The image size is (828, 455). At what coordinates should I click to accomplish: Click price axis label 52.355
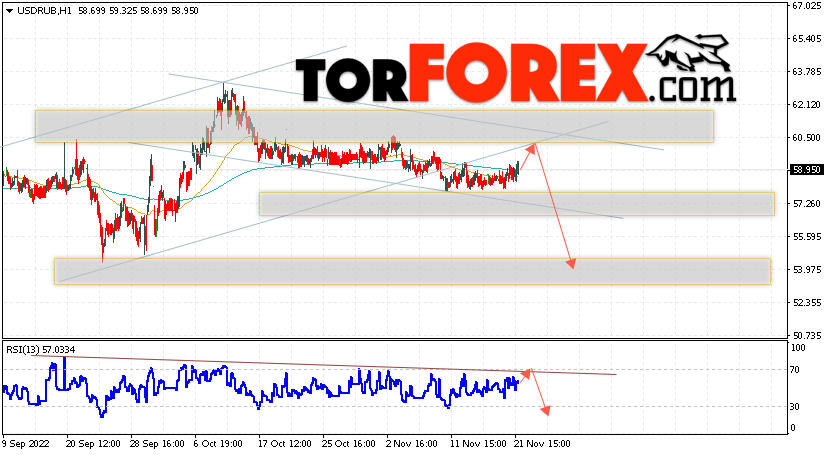tap(806, 302)
